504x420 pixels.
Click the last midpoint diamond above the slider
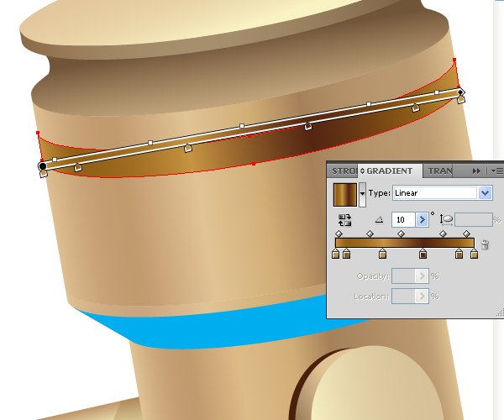467,234
